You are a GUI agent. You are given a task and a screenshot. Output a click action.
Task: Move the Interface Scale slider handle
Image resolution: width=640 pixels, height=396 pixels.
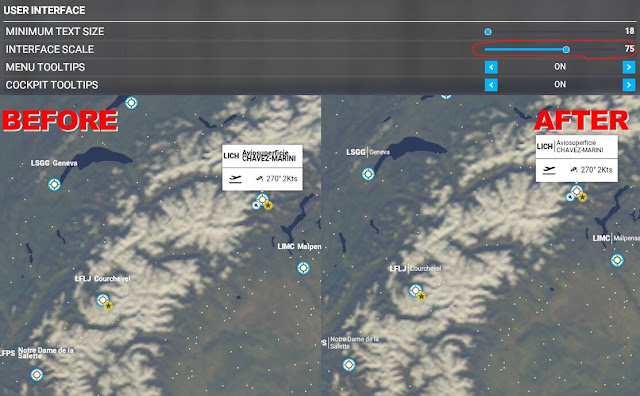pos(566,49)
